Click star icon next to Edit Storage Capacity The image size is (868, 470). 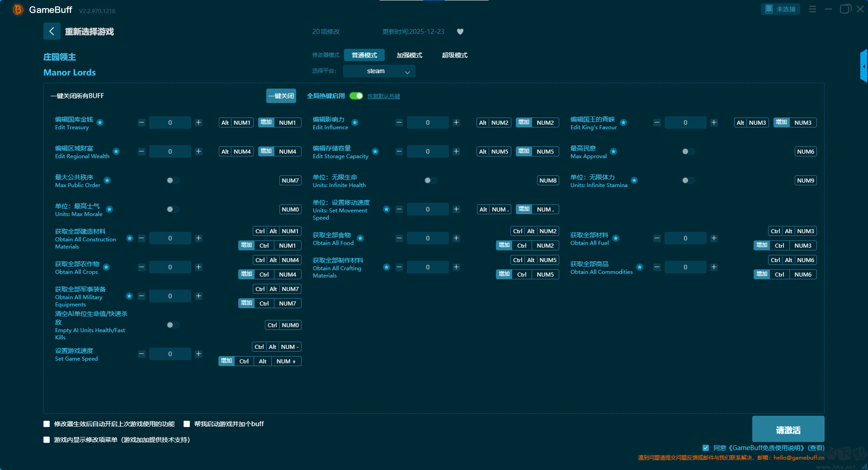point(375,151)
